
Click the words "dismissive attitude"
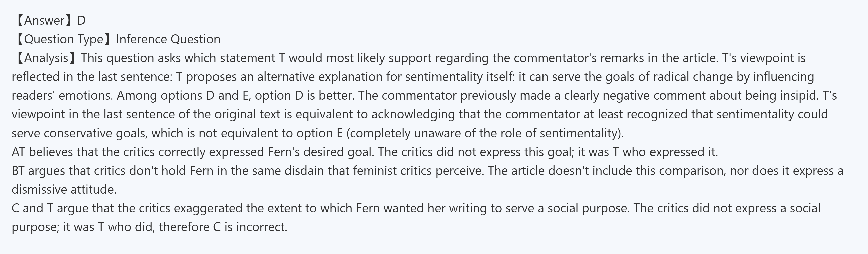point(63,190)
